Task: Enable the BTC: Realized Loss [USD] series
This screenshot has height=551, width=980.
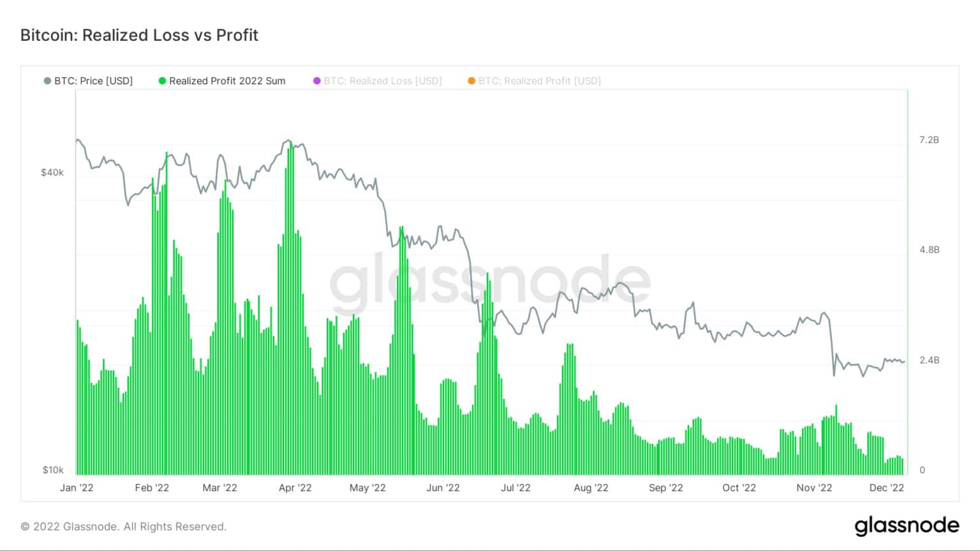Action: pos(383,81)
